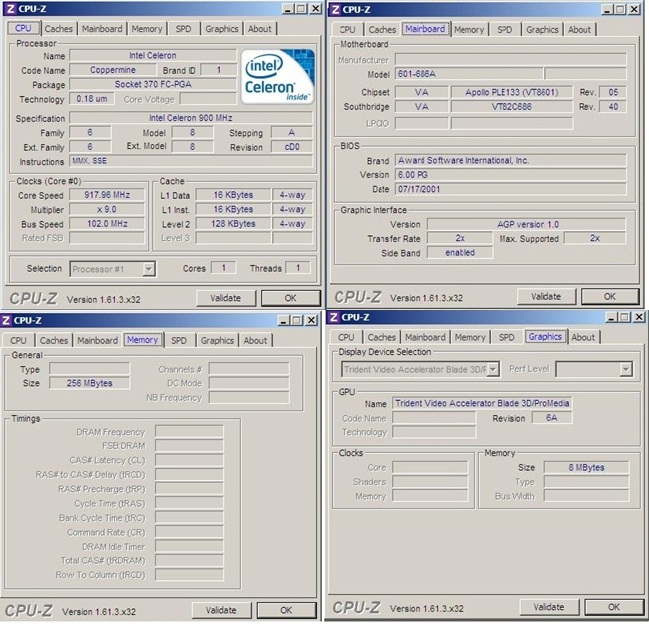The image size is (649, 624).
Task: Select Graphics tab in Mainboard window
Action: pos(542,29)
